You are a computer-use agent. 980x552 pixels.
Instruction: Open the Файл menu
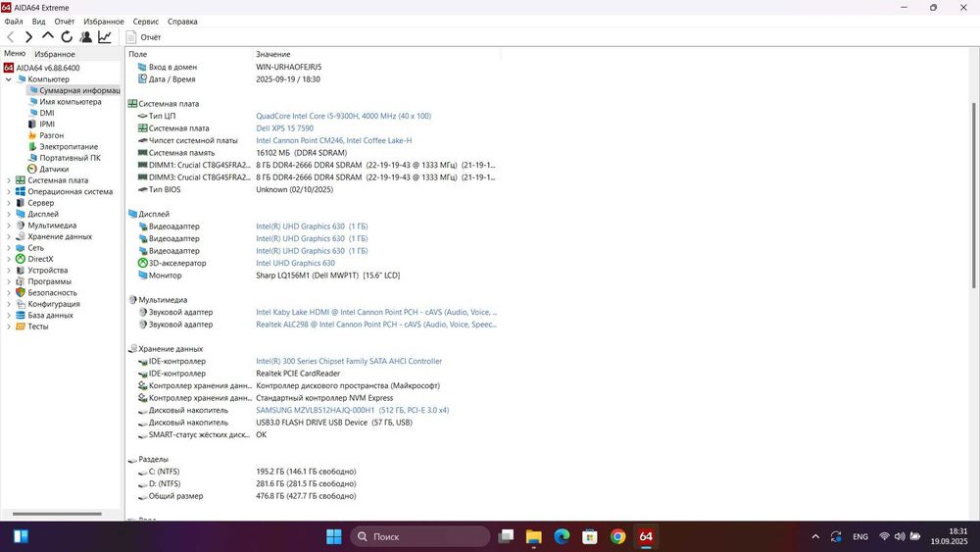click(14, 22)
